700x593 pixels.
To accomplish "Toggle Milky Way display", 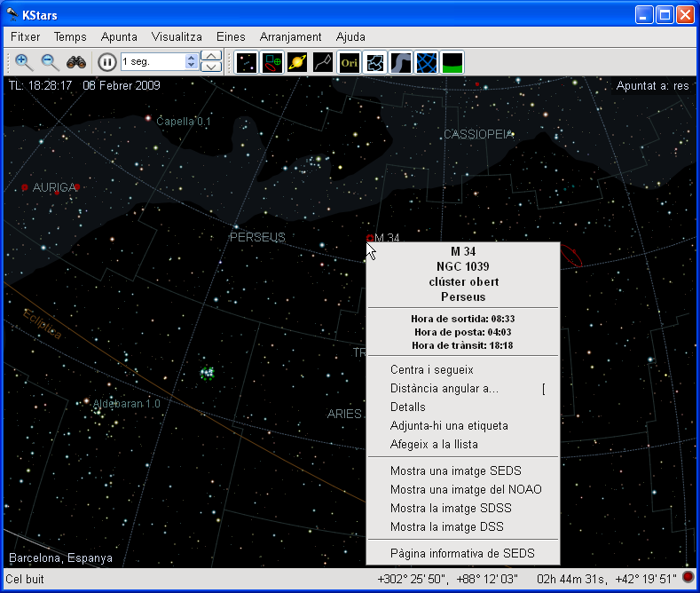I will point(400,62).
